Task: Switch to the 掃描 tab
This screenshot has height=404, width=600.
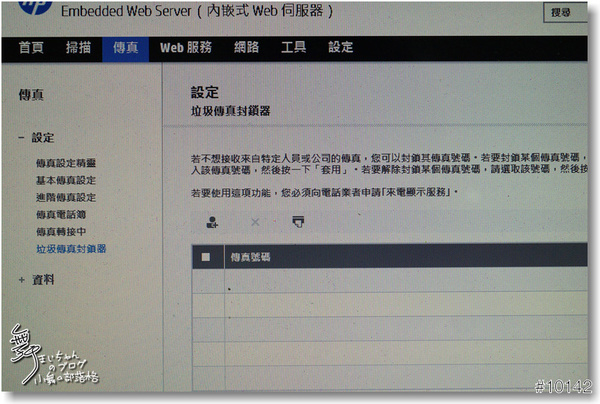Action: [x=78, y=47]
